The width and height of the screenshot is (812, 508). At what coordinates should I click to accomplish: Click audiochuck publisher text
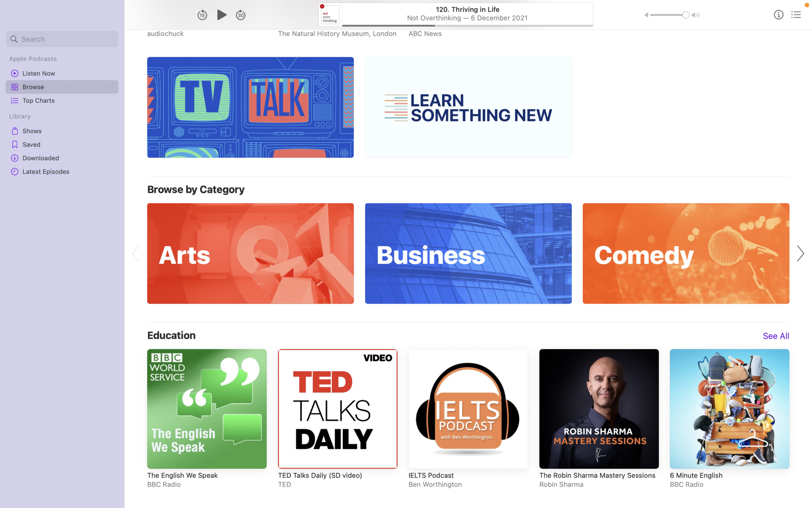point(165,34)
